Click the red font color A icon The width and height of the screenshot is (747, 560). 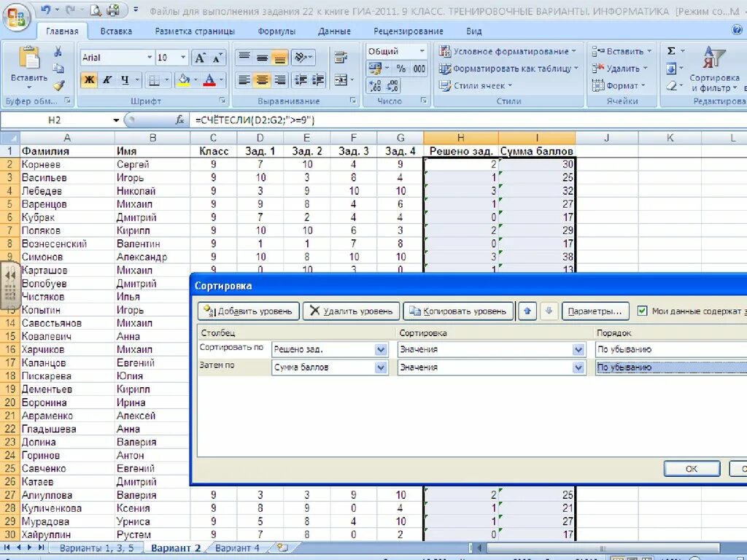coord(209,79)
